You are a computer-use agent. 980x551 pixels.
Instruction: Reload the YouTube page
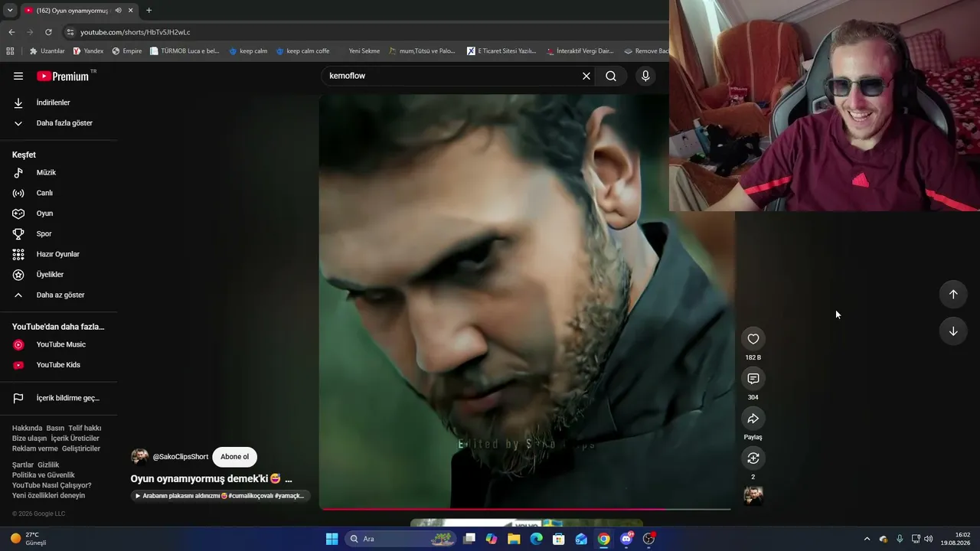(x=48, y=32)
